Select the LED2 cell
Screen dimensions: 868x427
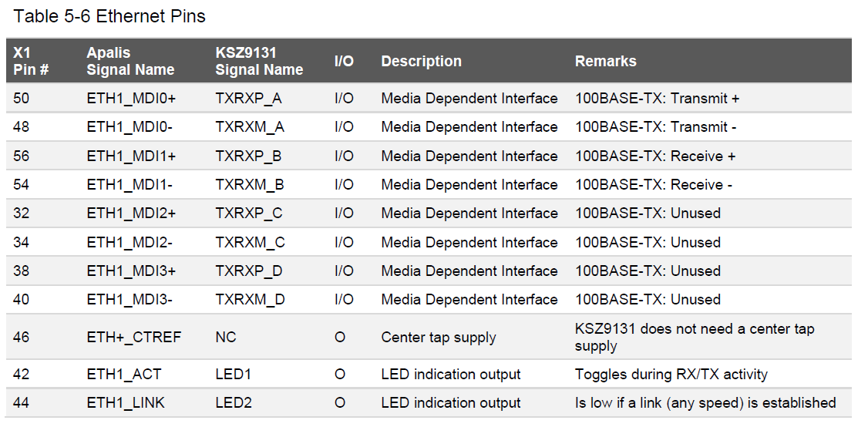point(234,403)
